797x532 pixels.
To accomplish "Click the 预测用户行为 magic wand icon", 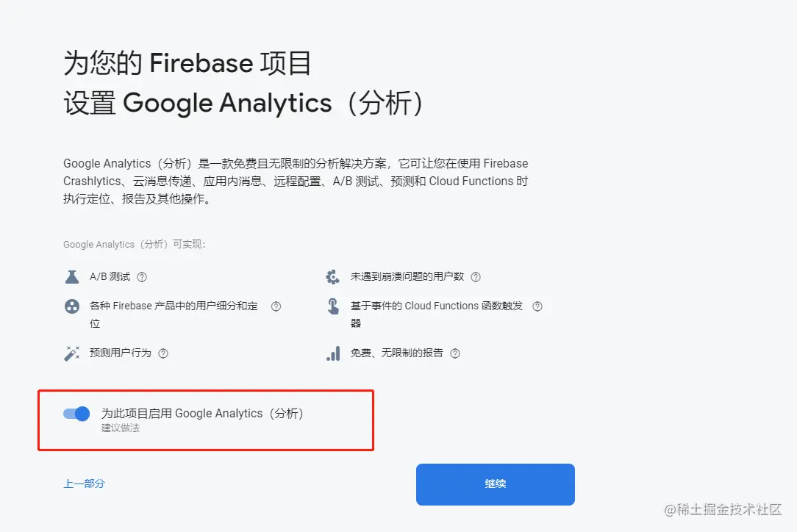I will (x=71, y=353).
